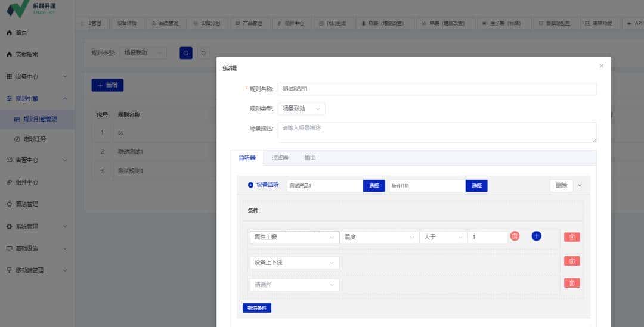Close the 编辑 dialog with the X
The image size is (644, 327).
pyautogui.click(x=602, y=66)
